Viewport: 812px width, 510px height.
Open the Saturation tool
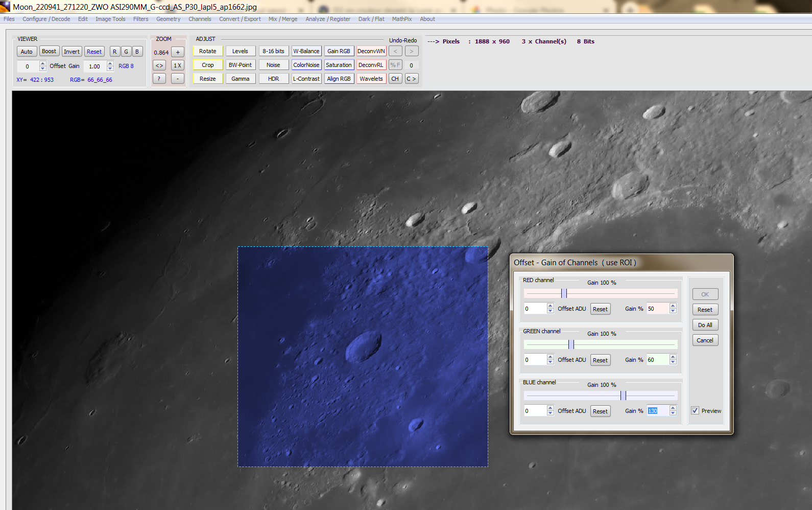[x=339, y=65]
